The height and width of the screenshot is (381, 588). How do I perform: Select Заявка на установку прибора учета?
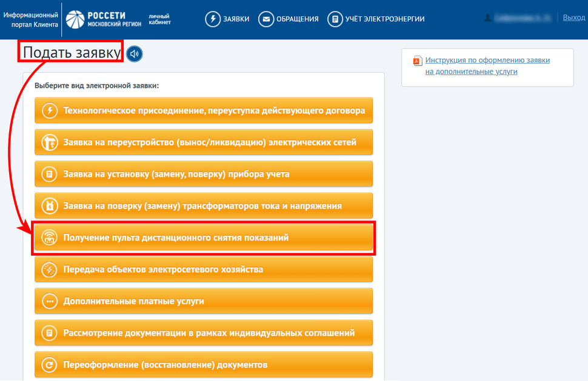click(204, 174)
